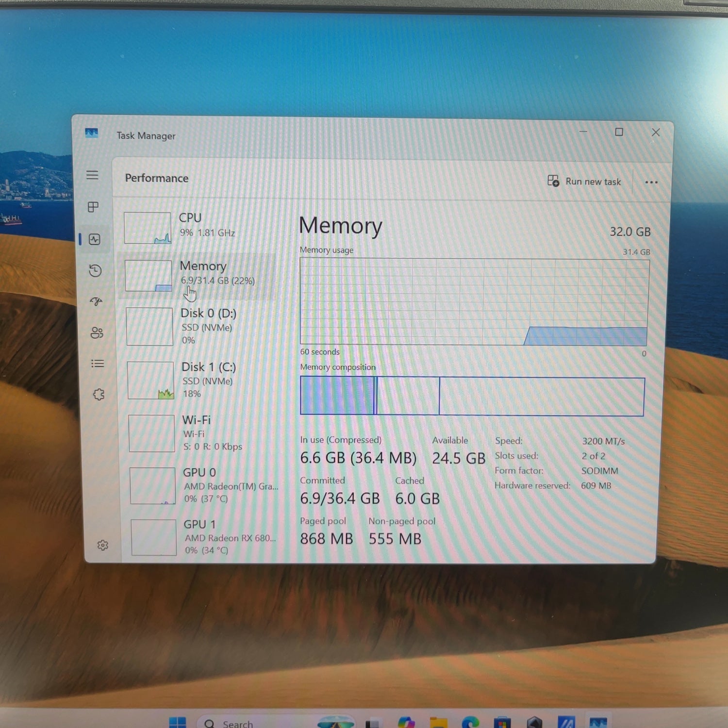Select the Wi-Fi performance entry
Screen dimensions: 728x728
coord(202,433)
